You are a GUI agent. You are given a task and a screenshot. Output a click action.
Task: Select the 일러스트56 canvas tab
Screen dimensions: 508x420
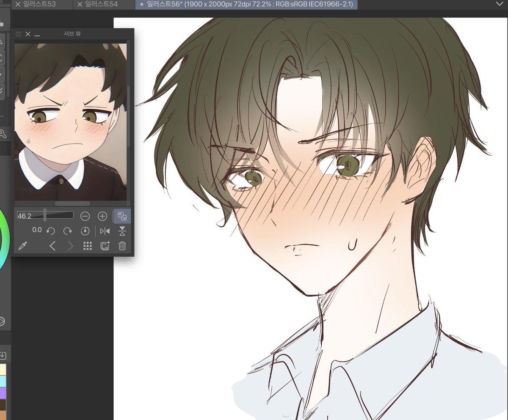[x=246, y=5]
